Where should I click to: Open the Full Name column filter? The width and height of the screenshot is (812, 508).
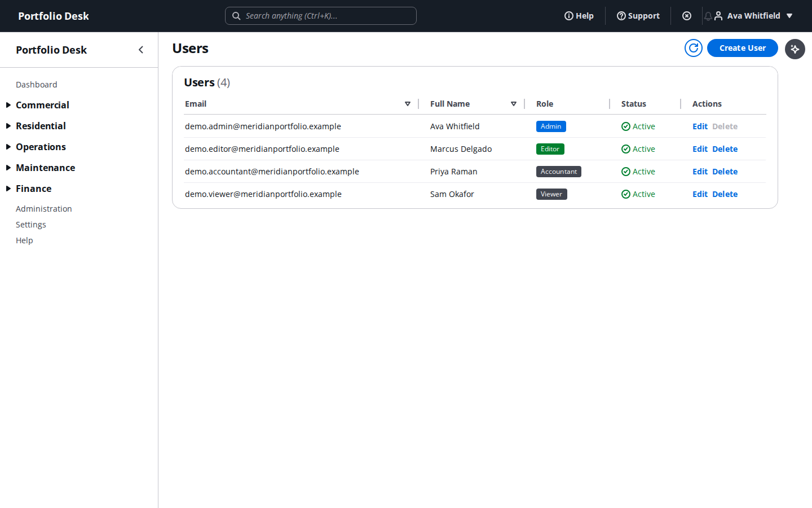click(x=514, y=104)
